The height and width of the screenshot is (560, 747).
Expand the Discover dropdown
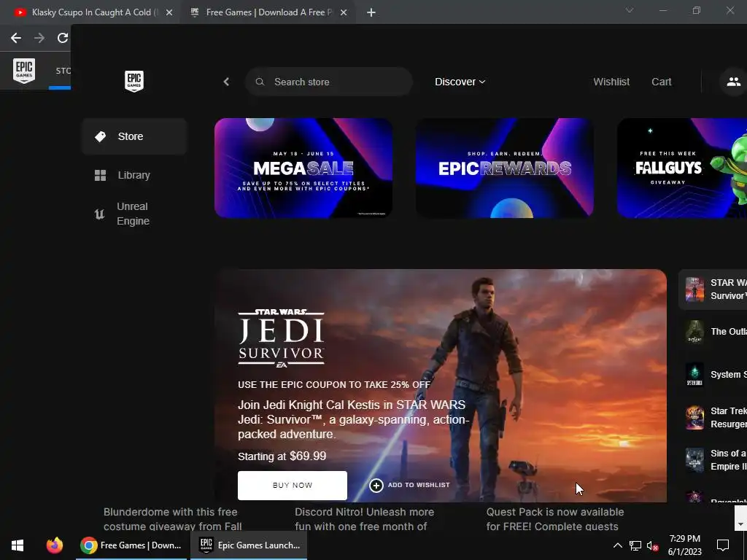point(460,82)
